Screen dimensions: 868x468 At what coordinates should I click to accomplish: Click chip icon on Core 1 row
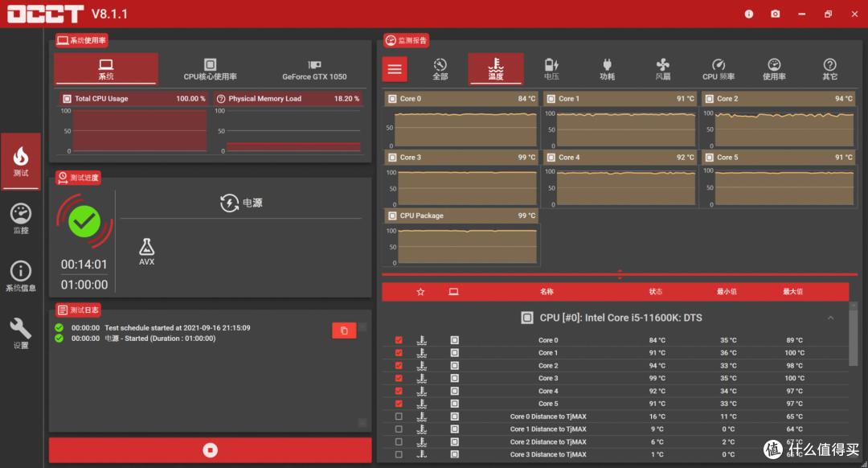pyautogui.click(x=454, y=353)
